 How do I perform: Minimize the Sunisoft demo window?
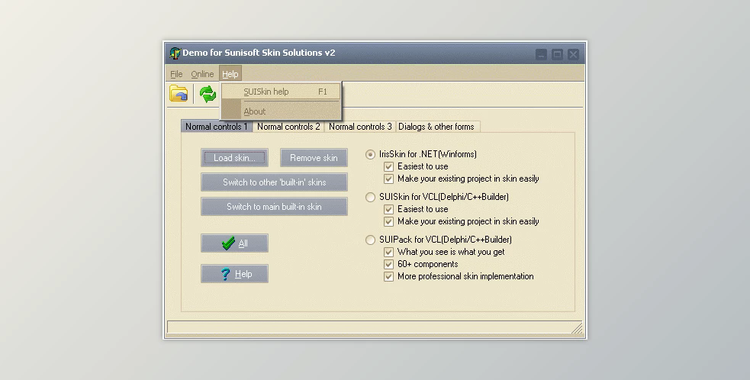[541, 55]
